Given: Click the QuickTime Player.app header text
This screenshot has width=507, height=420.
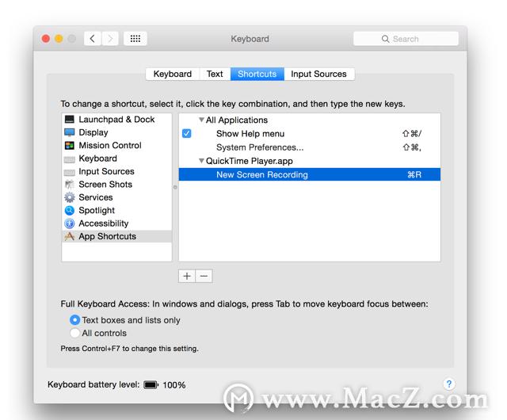Looking at the screenshot, I should (x=250, y=161).
